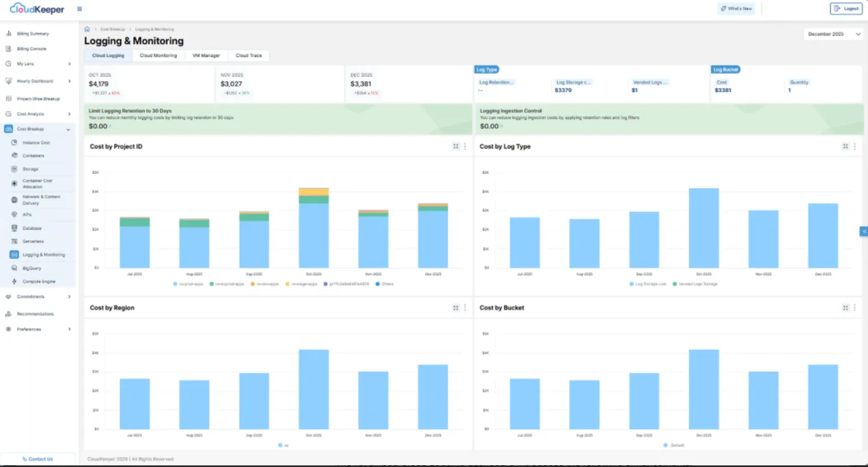Screen dimensions: 868x467
Task: Click the Database sidebar icon
Action: click(14, 228)
